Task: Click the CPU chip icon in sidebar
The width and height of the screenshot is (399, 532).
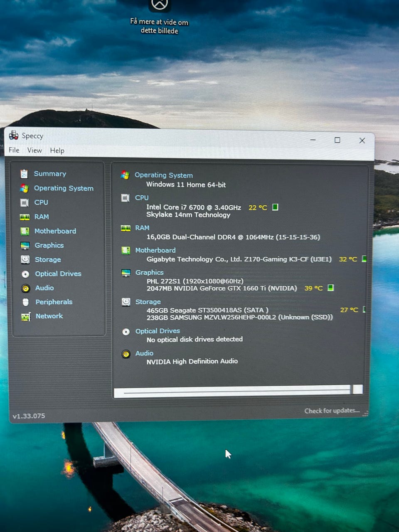Action: coord(25,202)
